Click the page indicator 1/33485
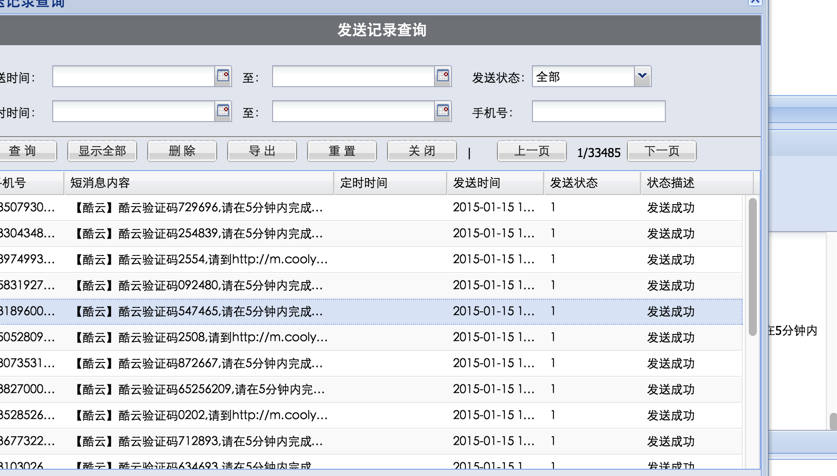Screen dimensions: 837x476 point(598,153)
